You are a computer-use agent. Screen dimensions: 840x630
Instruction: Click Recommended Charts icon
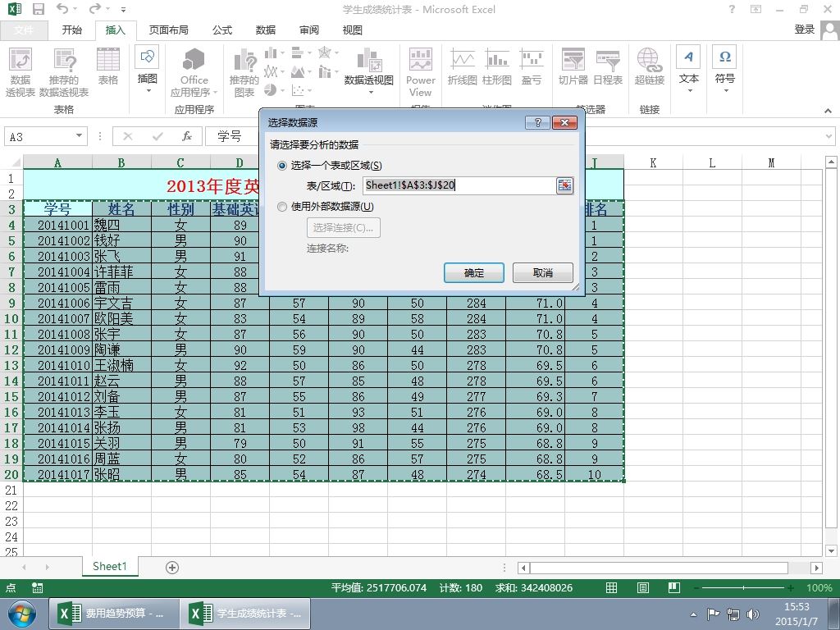click(x=244, y=72)
